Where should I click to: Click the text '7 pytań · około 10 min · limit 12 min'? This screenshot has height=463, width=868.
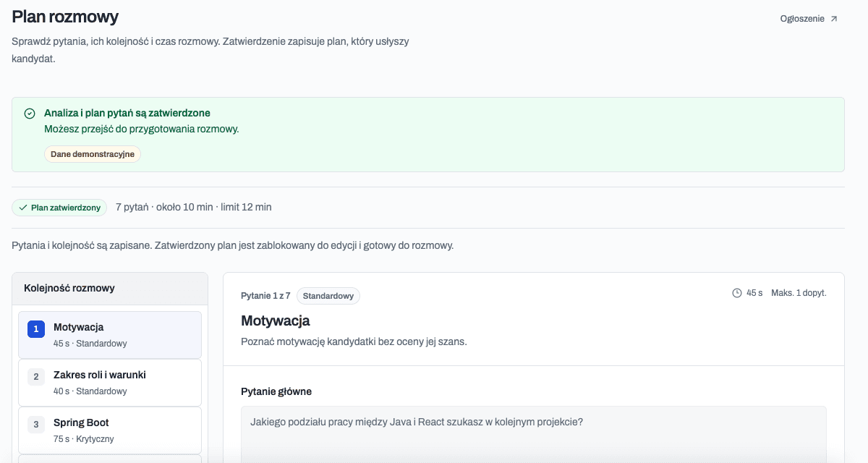pyautogui.click(x=194, y=207)
